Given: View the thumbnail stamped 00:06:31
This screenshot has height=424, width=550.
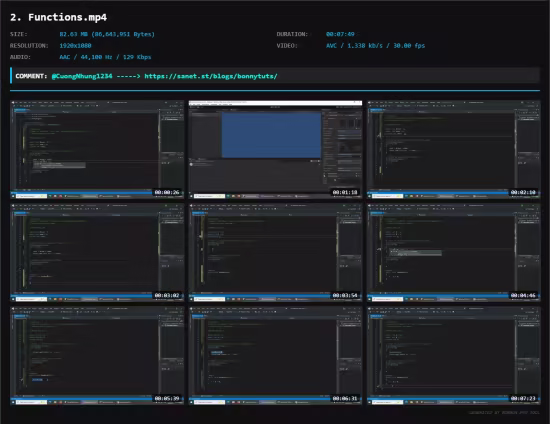Looking at the screenshot, I should (275, 356).
